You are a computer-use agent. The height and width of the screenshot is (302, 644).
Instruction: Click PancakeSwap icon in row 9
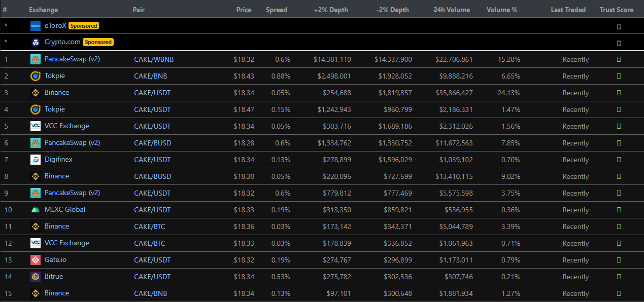pyautogui.click(x=36, y=193)
